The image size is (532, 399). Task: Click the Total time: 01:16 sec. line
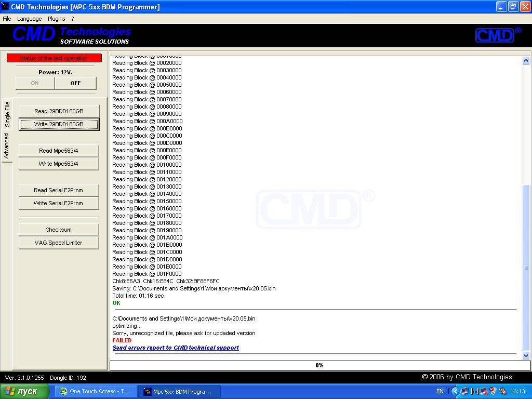pyautogui.click(x=139, y=296)
